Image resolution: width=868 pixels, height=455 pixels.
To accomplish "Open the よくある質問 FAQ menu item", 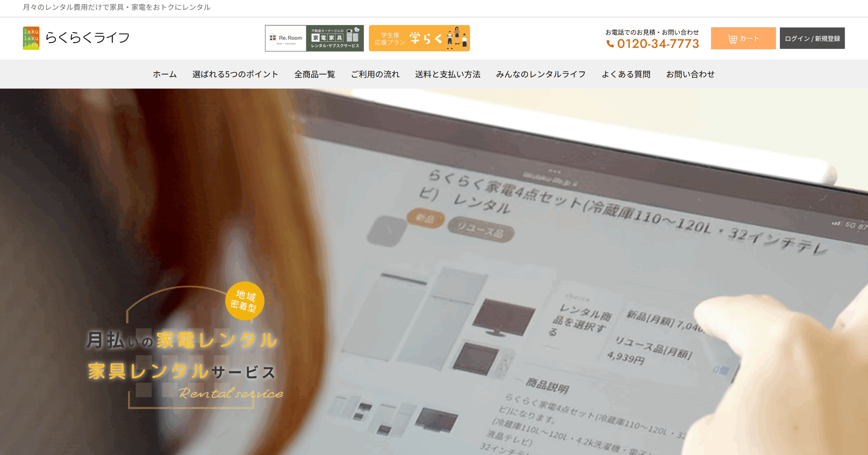I will point(626,74).
